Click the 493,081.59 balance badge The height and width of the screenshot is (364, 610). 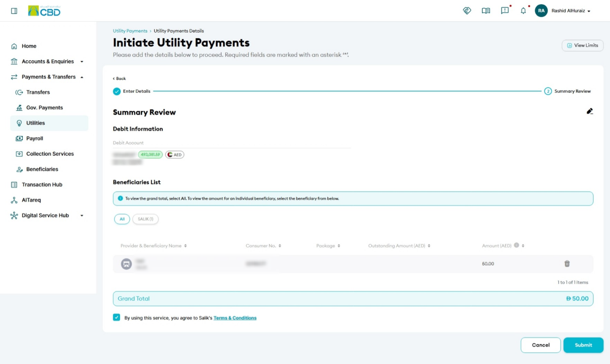tap(150, 155)
